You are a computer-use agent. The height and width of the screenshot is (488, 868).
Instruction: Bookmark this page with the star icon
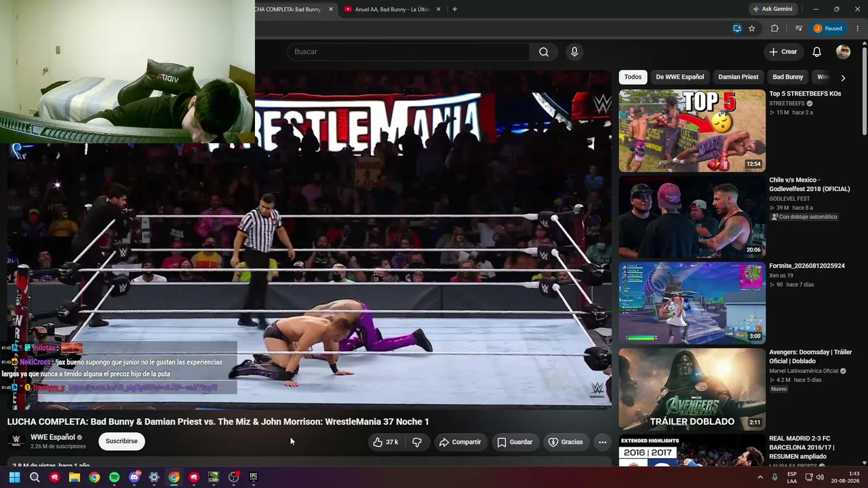click(752, 28)
